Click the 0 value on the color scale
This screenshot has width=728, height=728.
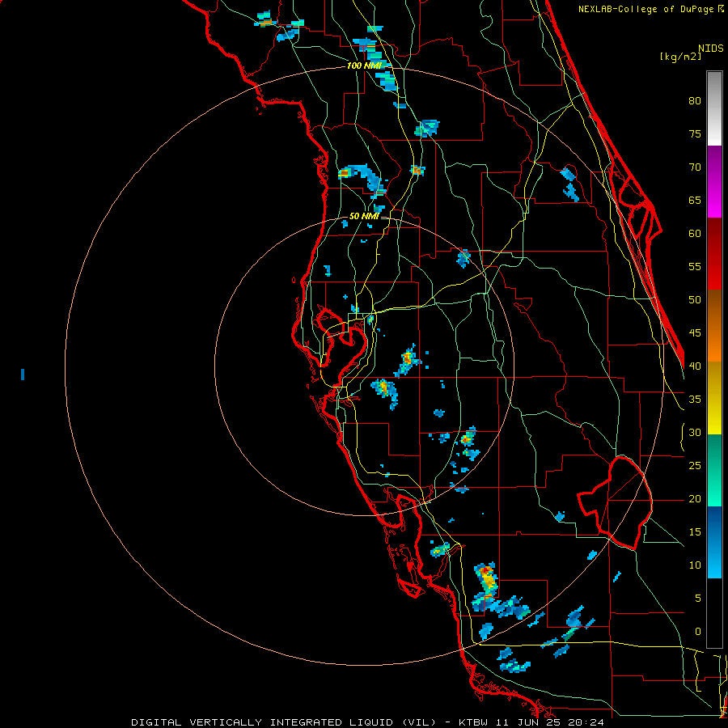[698, 632]
